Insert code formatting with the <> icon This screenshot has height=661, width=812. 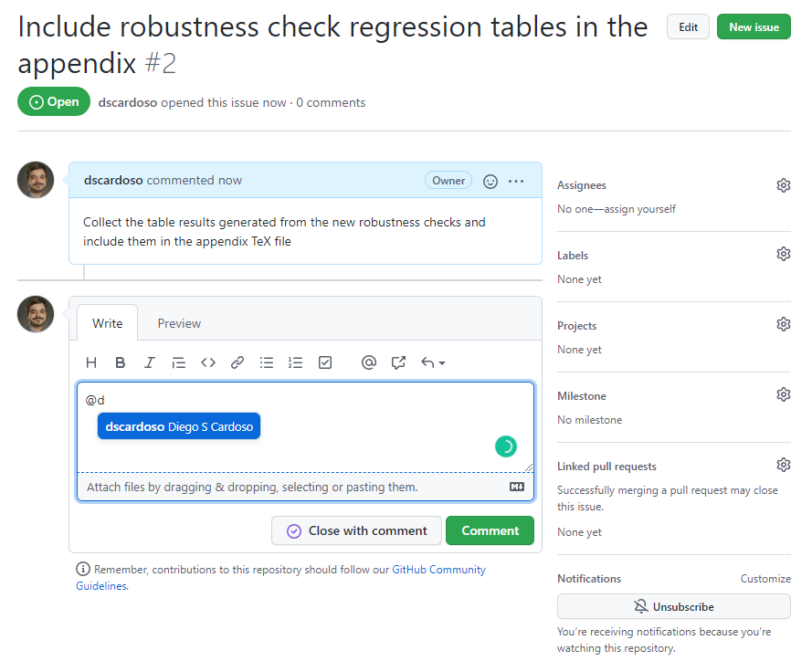[x=208, y=362]
